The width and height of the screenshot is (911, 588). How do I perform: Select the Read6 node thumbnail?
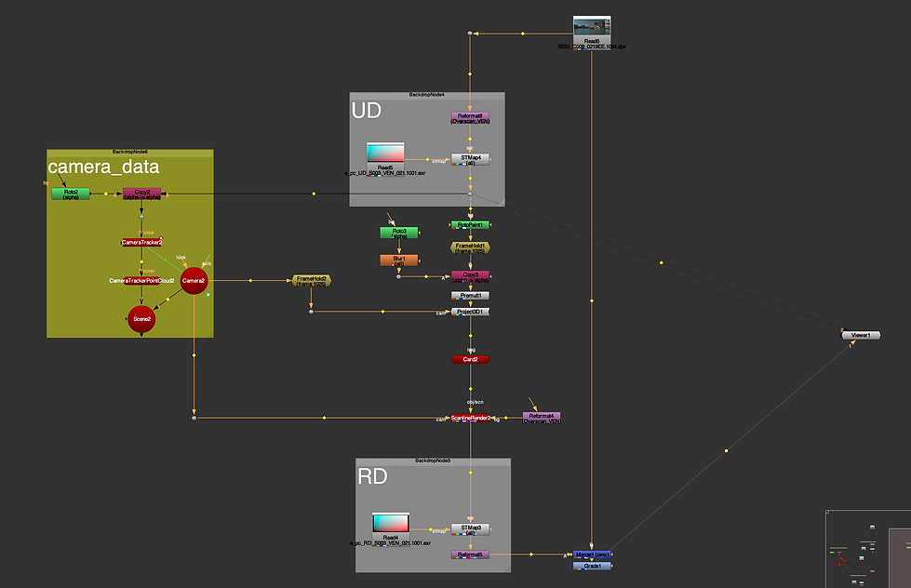point(592,27)
